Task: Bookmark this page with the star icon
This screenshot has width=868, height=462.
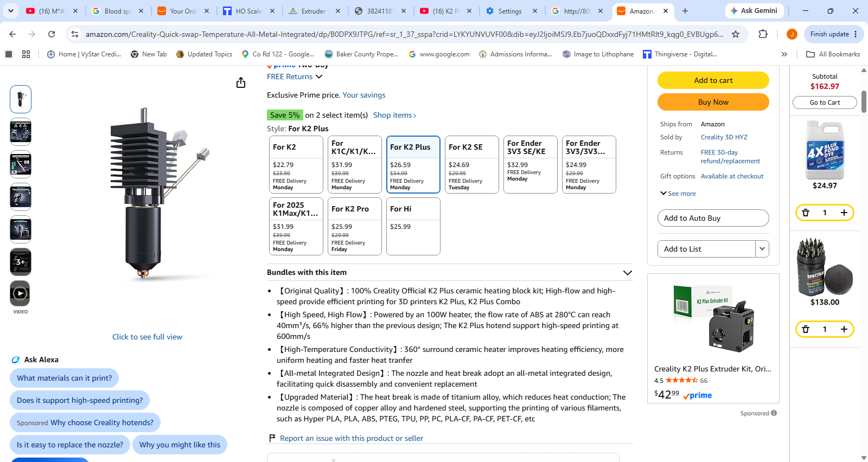Action: pos(736,34)
